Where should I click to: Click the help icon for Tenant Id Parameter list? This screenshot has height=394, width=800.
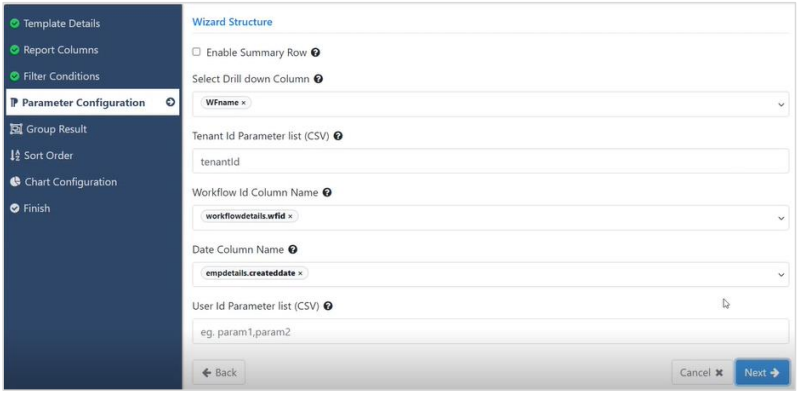click(337, 136)
